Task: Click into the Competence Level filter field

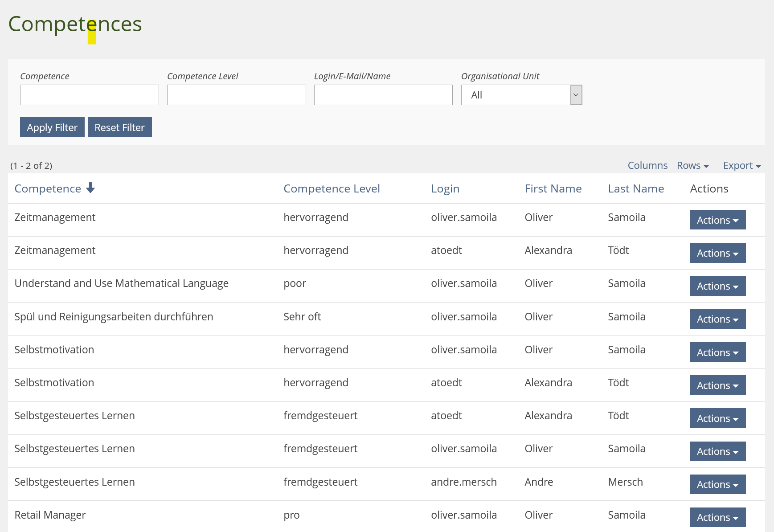Action: point(236,95)
